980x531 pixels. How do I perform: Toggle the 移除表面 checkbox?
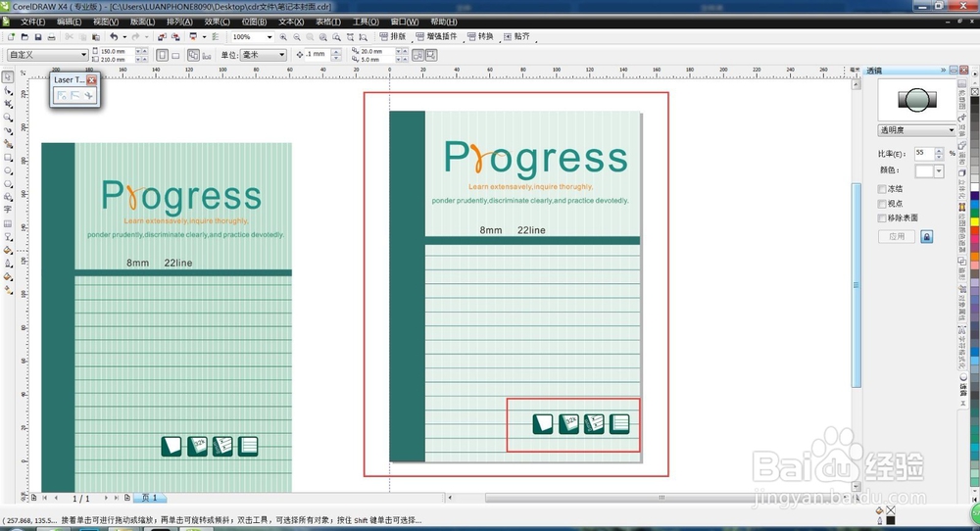881,218
